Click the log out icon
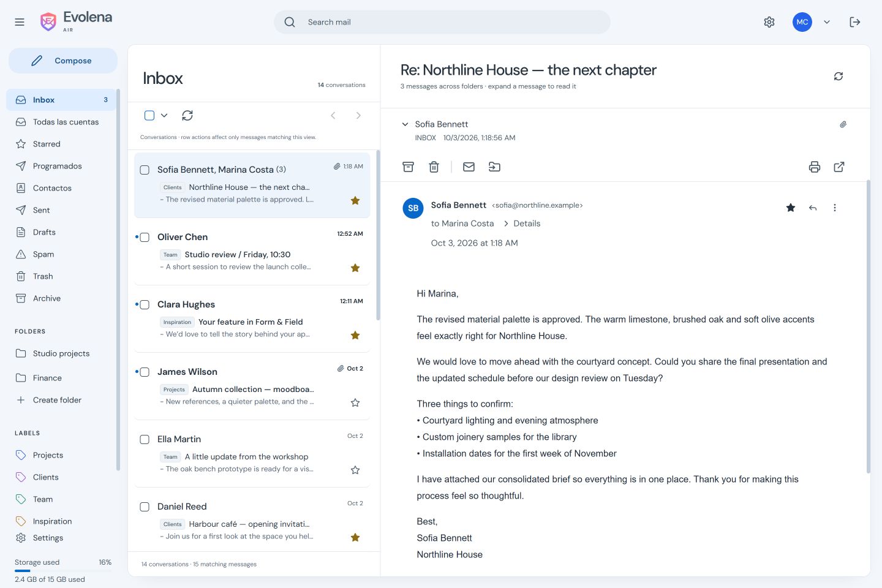 [x=855, y=22]
